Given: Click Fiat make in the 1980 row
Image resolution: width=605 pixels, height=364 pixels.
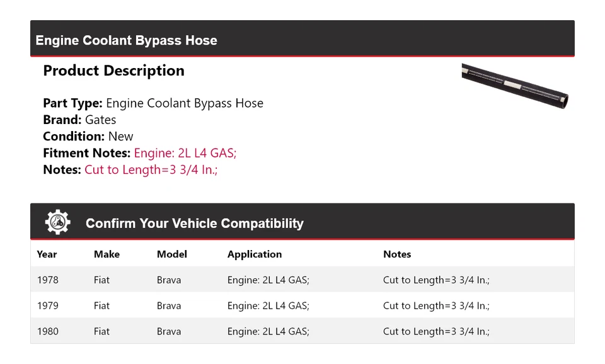Looking at the screenshot, I should (x=101, y=331).
